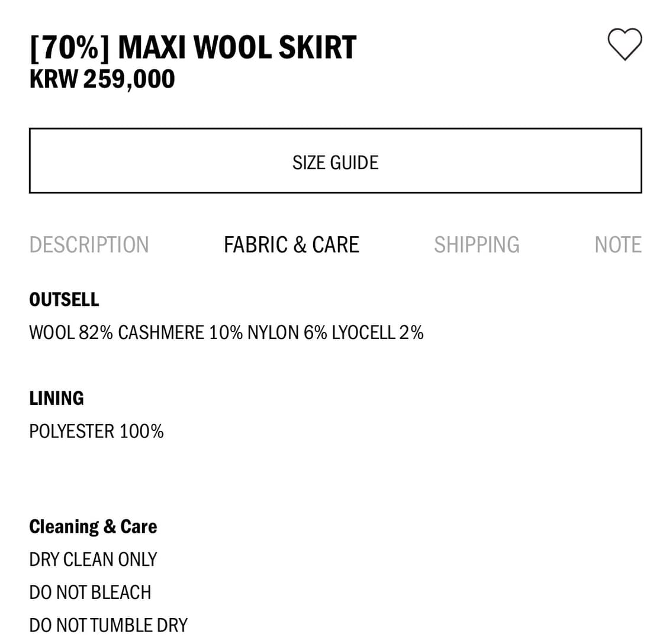666x644 pixels.
Task: Click the OUTSELL heading
Action: click(64, 300)
